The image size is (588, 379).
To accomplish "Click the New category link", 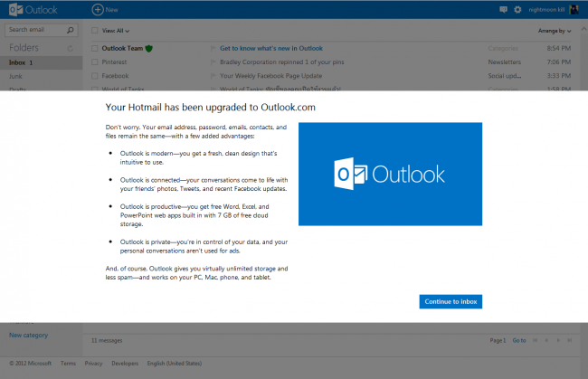I will (28, 335).
